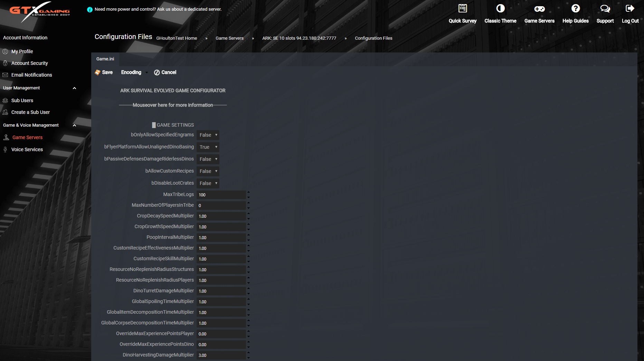Screen dimensions: 644x361
Task: Click the Save button label
Action: (x=107, y=72)
